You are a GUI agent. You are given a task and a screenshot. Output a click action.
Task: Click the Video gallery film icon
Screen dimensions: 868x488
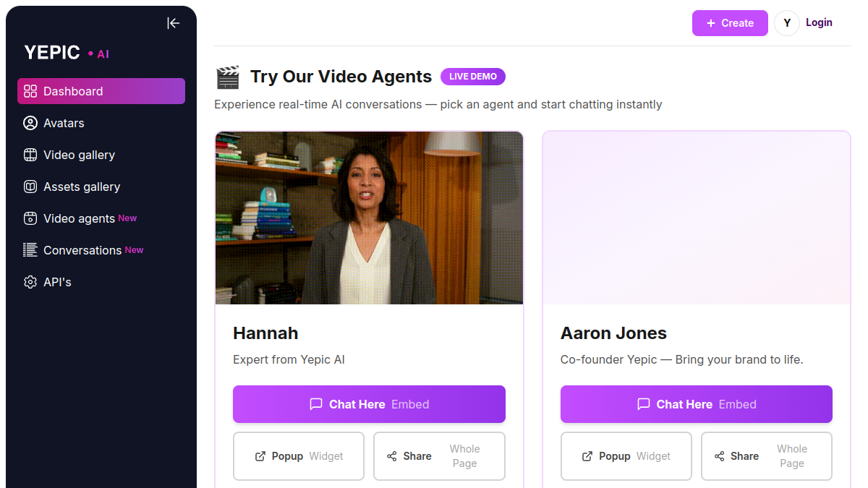pyautogui.click(x=30, y=155)
